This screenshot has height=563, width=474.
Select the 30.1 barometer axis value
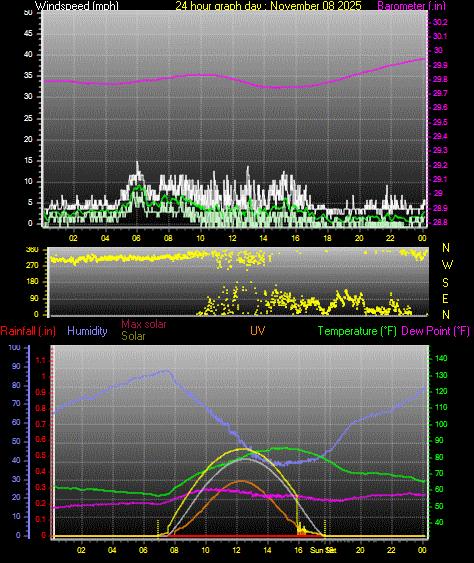(440, 36)
